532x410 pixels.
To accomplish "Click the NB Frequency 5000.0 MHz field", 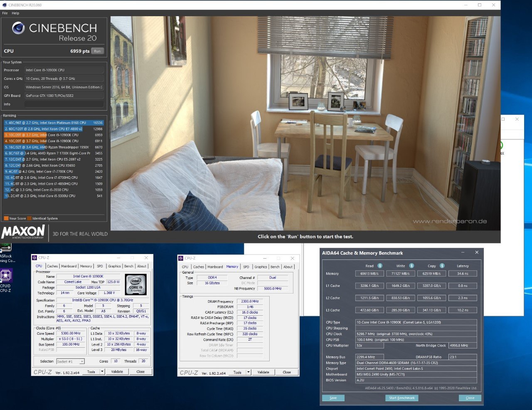I will [x=273, y=289].
